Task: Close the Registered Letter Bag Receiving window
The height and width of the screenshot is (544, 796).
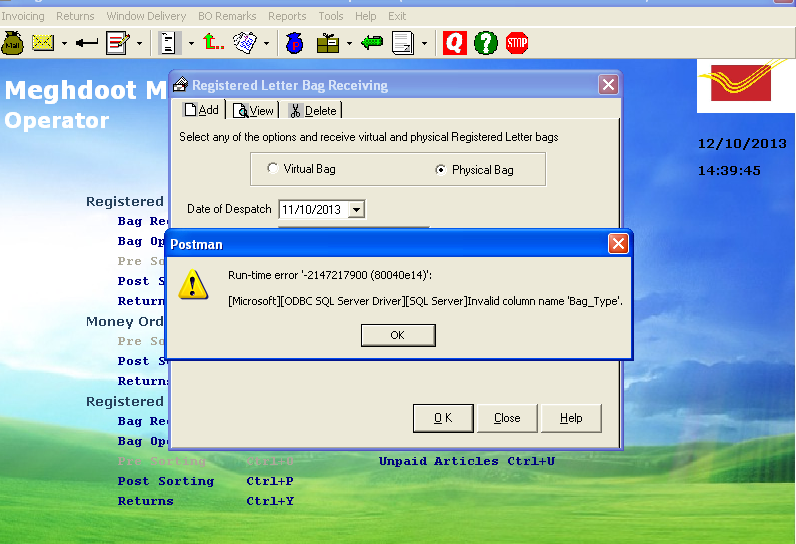Action: (x=608, y=84)
